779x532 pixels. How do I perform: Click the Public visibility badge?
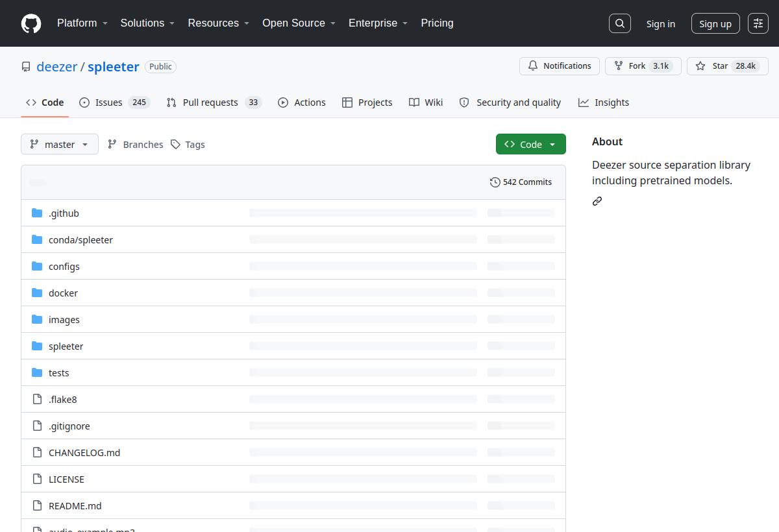point(160,67)
